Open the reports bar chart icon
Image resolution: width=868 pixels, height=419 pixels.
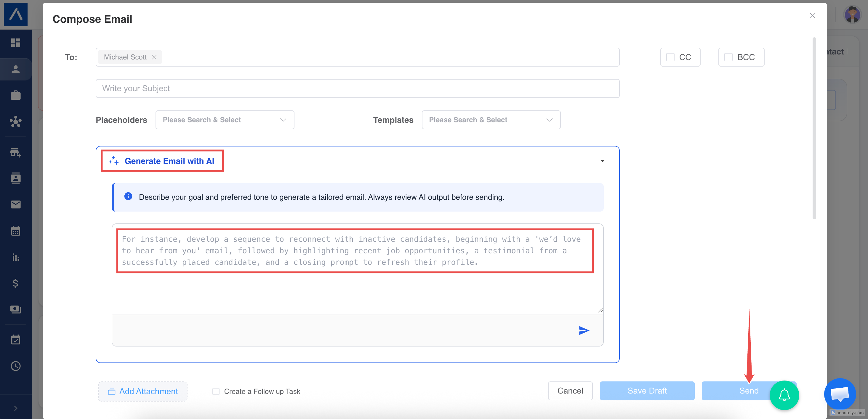coord(15,257)
